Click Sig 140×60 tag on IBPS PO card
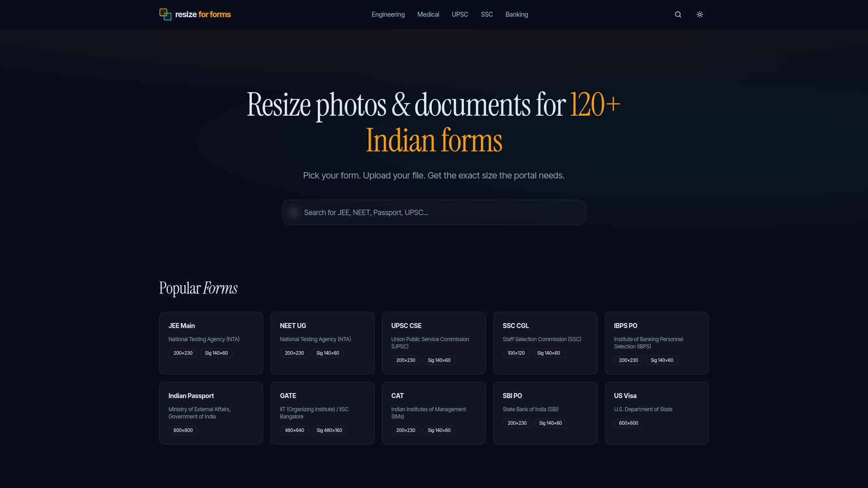 (x=662, y=361)
